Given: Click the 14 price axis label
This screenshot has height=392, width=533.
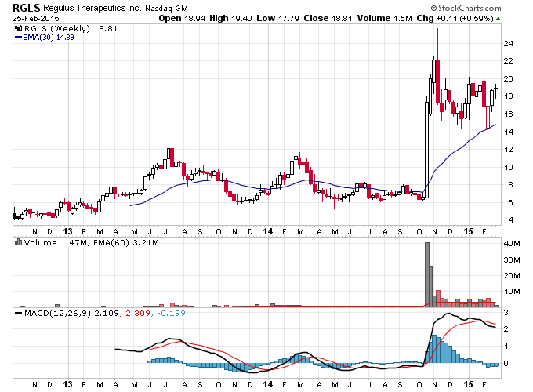Looking at the screenshot, I should coord(509,132).
